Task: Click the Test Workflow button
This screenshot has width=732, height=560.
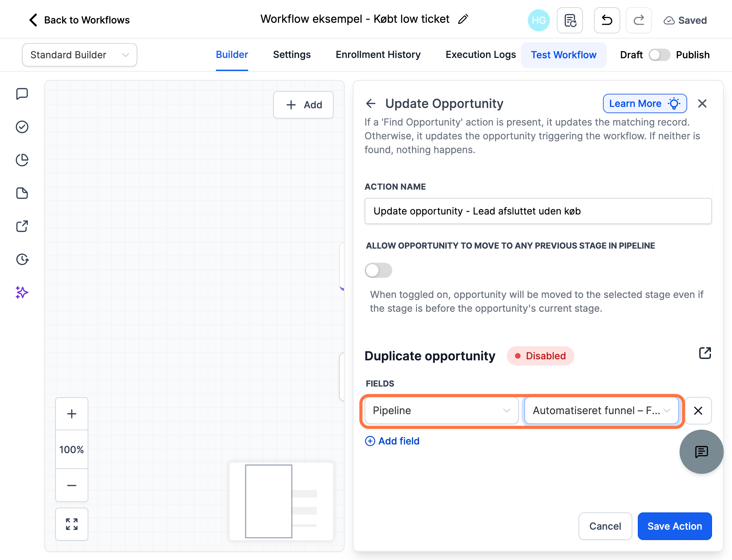Action: click(x=564, y=55)
